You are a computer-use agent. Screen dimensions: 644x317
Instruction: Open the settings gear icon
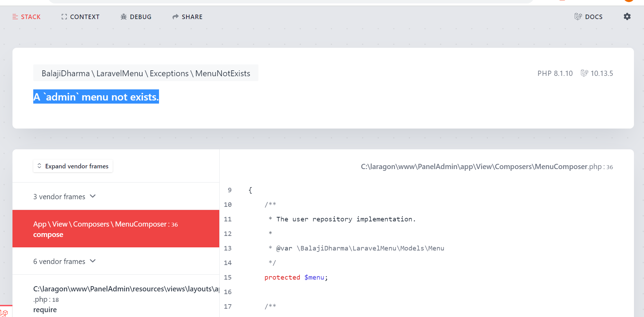627,16
